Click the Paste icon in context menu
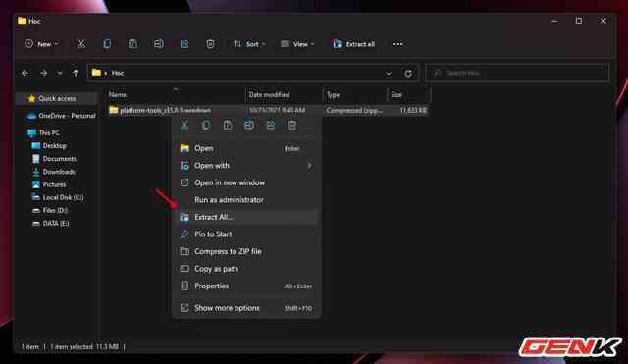Screen dimensions: 628x364 [x=228, y=126]
